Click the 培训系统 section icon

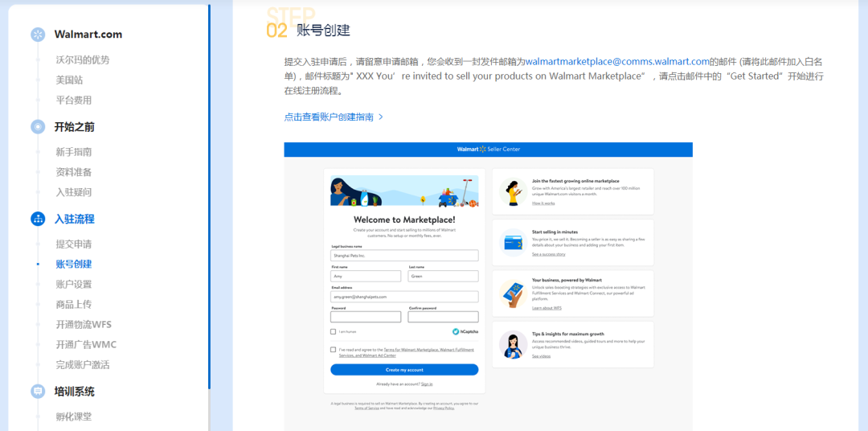(x=38, y=392)
